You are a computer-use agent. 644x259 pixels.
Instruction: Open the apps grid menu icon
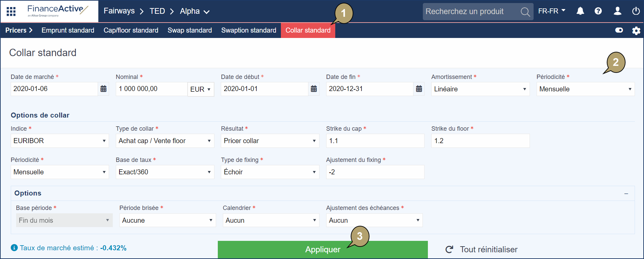coord(11,11)
